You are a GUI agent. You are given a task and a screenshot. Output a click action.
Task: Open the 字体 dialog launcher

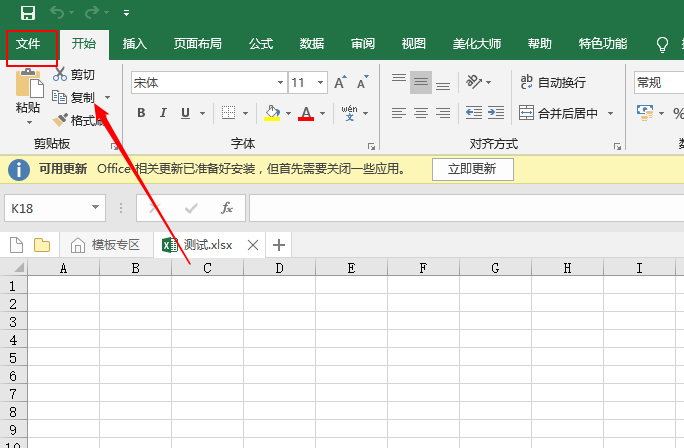point(371,147)
